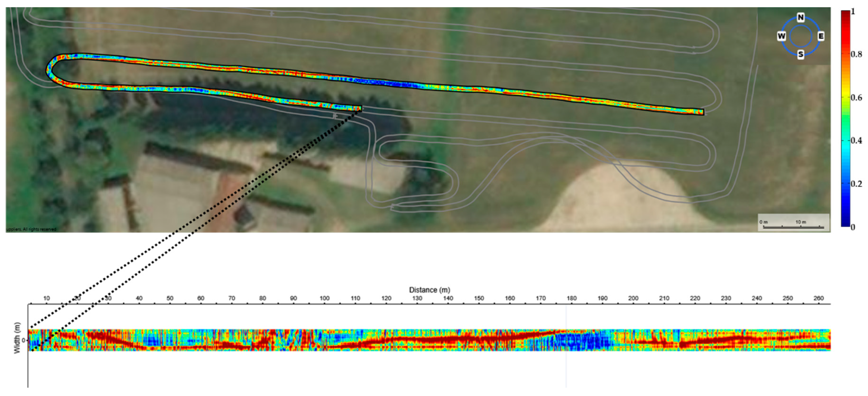Viewport: 868px width, 396px height.
Task: Click the distance axis tick 200
Action: coord(633,298)
